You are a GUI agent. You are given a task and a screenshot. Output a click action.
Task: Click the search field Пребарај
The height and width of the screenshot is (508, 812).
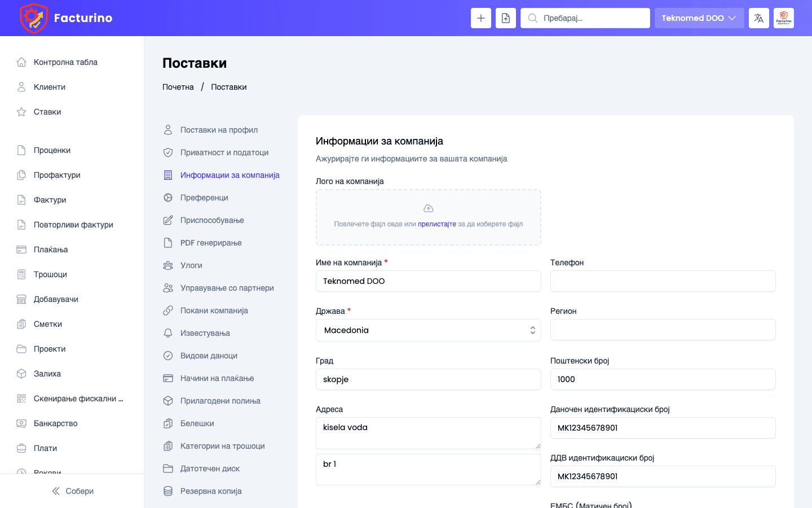point(585,17)
